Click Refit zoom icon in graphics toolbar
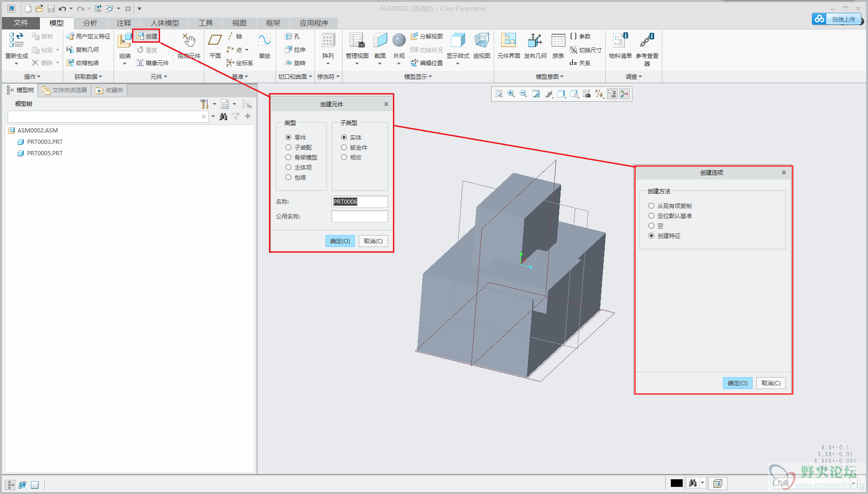Image resolution: width=868 pixels, height=494 pixels. point(499,94)
